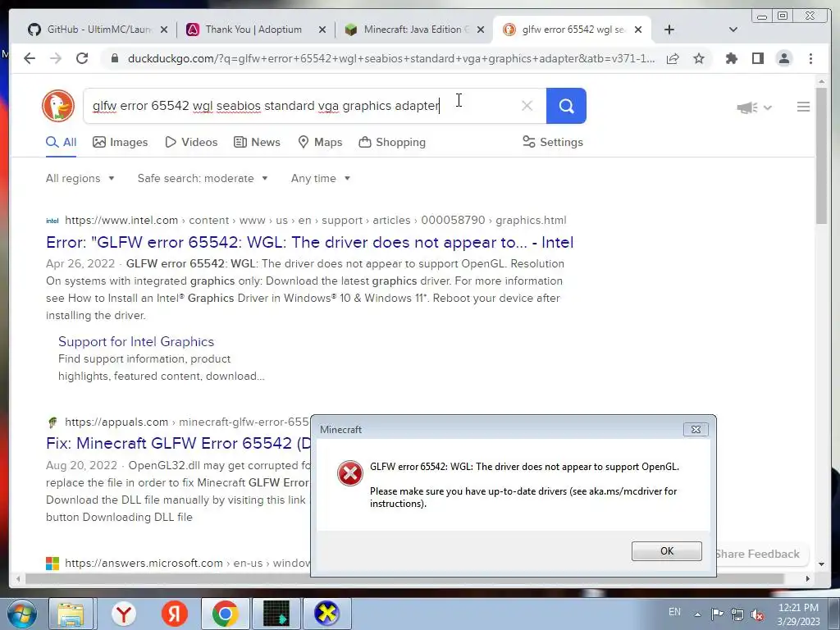
Task: Select the All results tab
Action: point(61,142)
